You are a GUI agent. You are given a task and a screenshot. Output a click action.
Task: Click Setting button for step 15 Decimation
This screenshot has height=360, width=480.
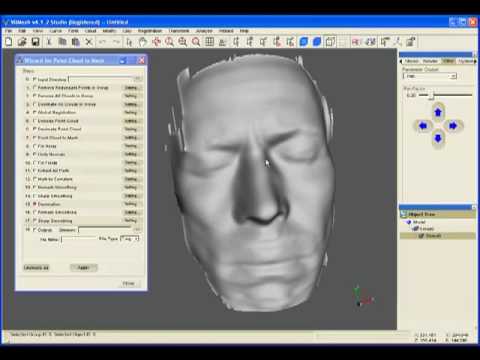(x=131, y=204)
